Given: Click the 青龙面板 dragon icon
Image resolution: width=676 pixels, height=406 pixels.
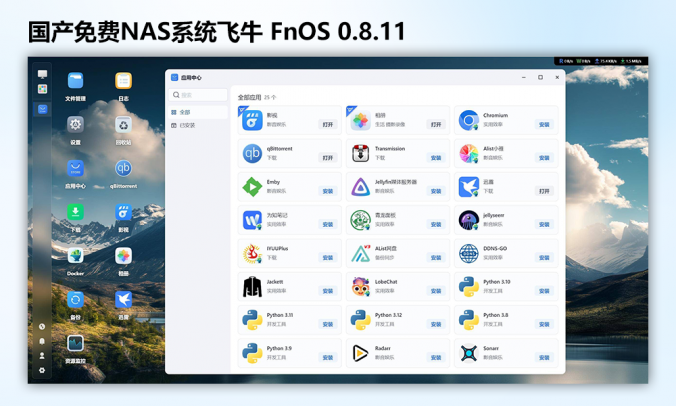Looking at the screenshot, I should tap(360, 220).
